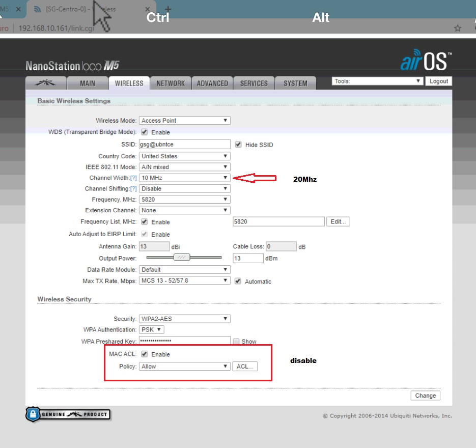
Task: Open the Security dropdown
Action: click(185, 319)
